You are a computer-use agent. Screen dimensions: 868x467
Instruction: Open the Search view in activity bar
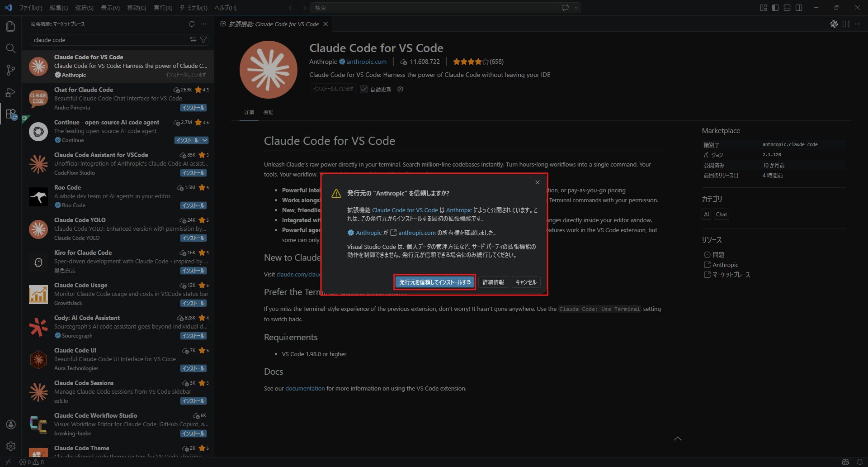pos(10,48)
